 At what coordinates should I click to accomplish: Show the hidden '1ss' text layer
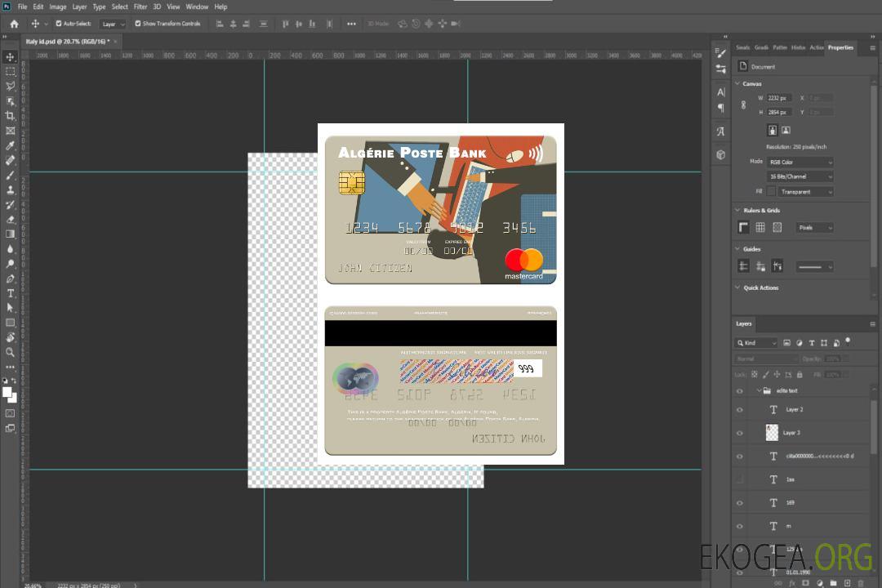pos(740,479)
